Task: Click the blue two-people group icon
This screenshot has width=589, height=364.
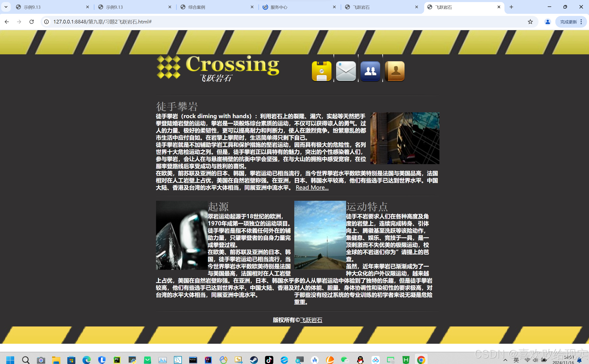Action: coord(370,71)
